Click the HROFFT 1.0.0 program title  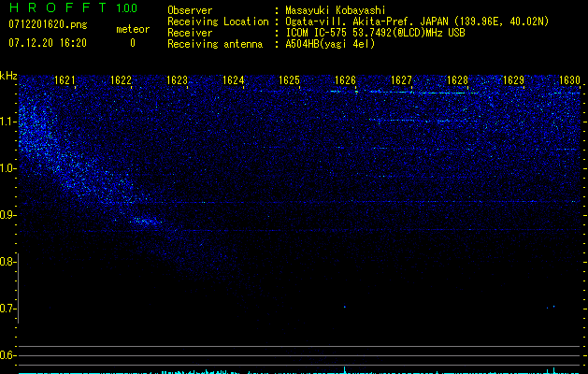coord(73,7)
